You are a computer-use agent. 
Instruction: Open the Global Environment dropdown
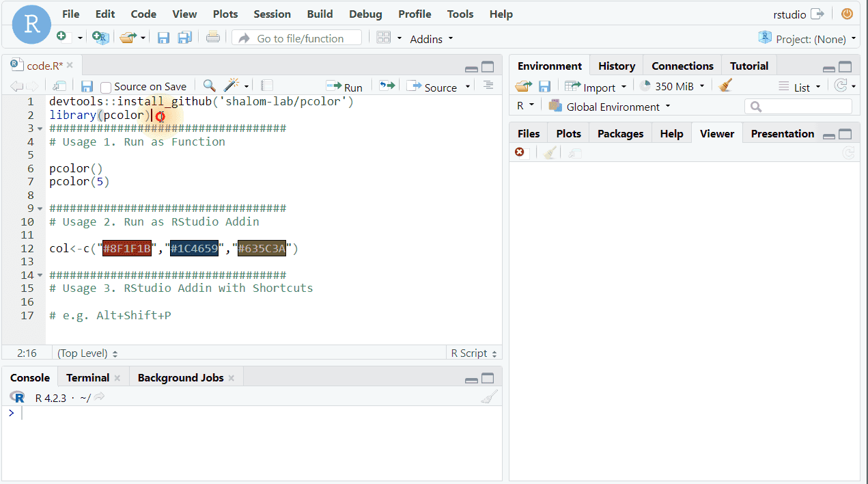click(610, 107)
